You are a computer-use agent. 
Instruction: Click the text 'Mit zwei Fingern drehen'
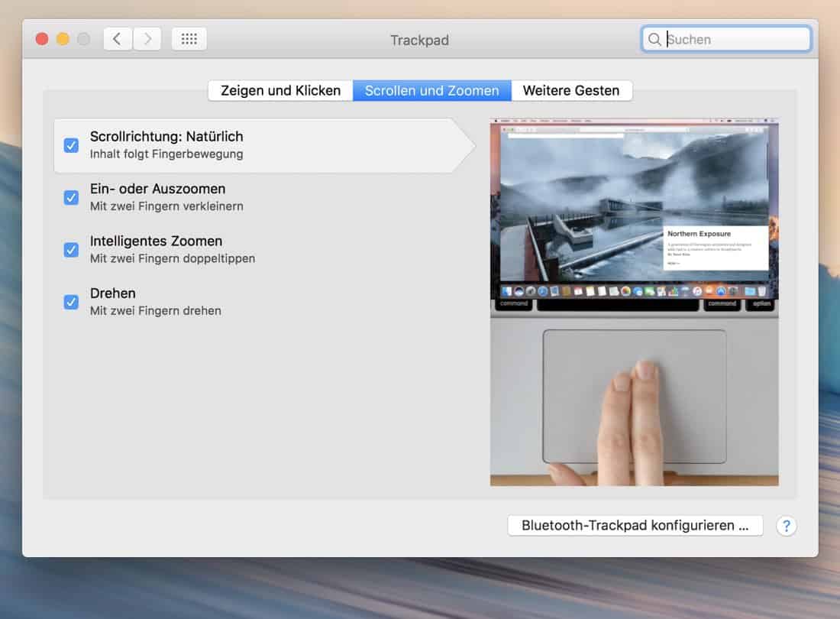155,311
